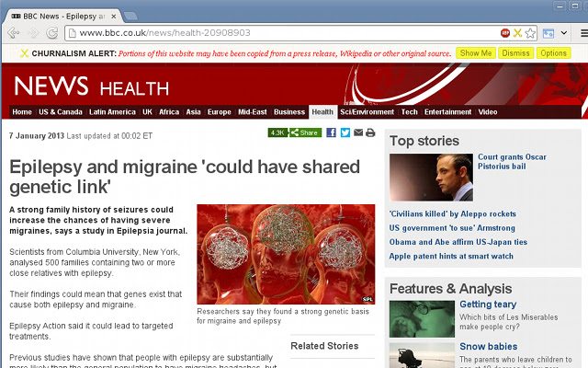Open the green Share dropdown button
Screen dimensions: 588x368
tap(305, 132)
